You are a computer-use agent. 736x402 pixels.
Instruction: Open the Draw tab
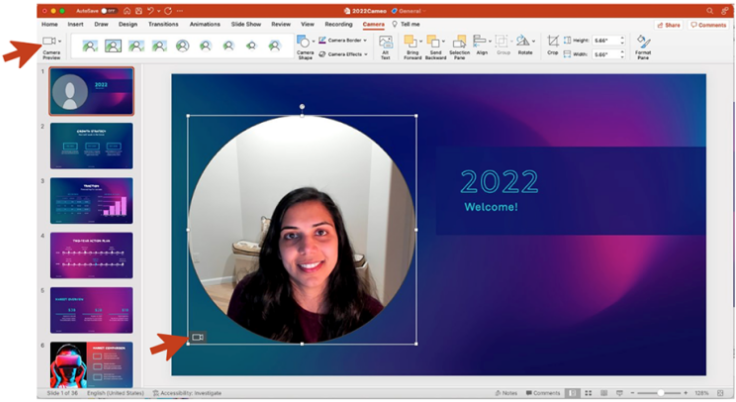point(101,24)
